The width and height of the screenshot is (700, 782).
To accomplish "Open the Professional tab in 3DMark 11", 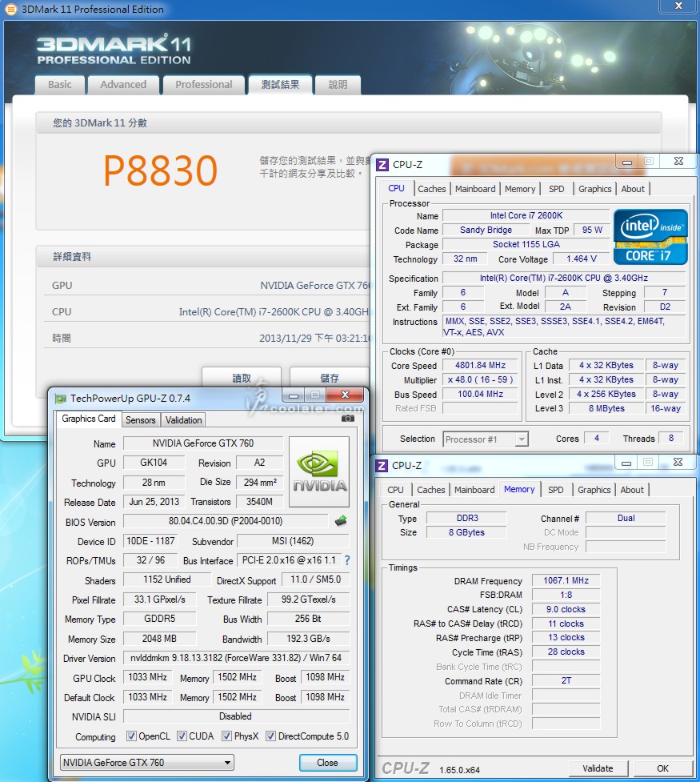I will [x=203, y=84].
